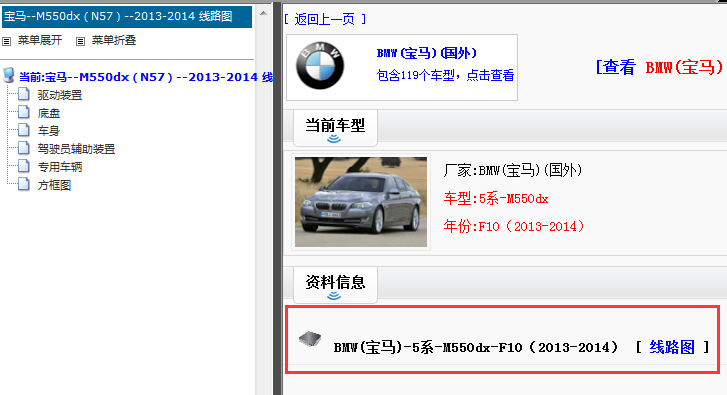The height and width of the screenshot is (395, 727).
Task: Open the 底盘 tree item
Action: tap(49, 113)
